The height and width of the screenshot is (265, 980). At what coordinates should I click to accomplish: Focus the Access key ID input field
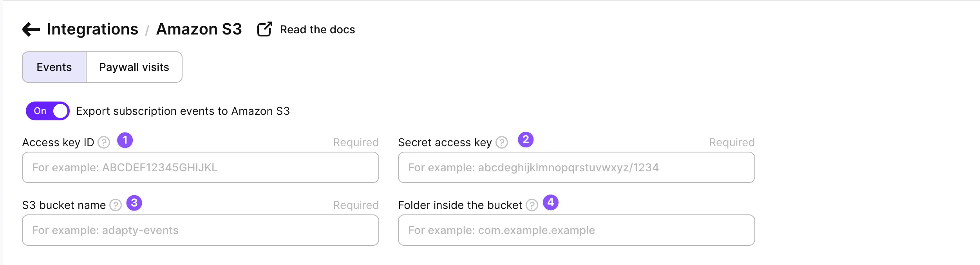click(201, 167)
